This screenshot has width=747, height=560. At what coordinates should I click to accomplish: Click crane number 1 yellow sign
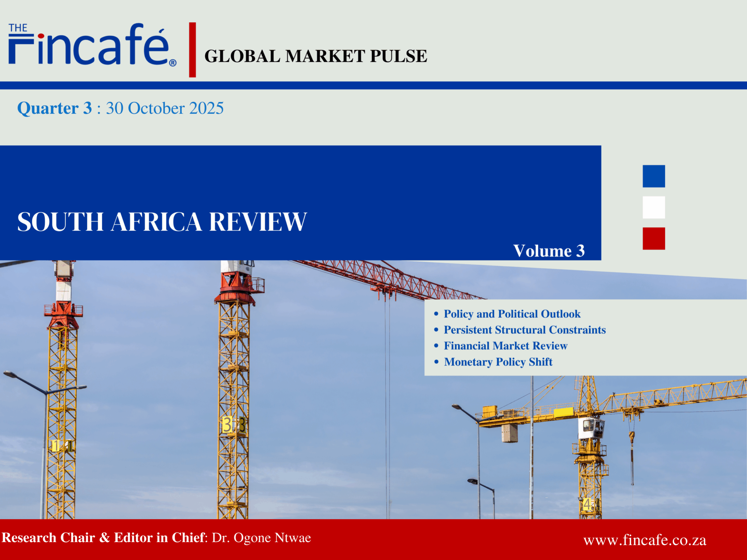coord(56,446)
